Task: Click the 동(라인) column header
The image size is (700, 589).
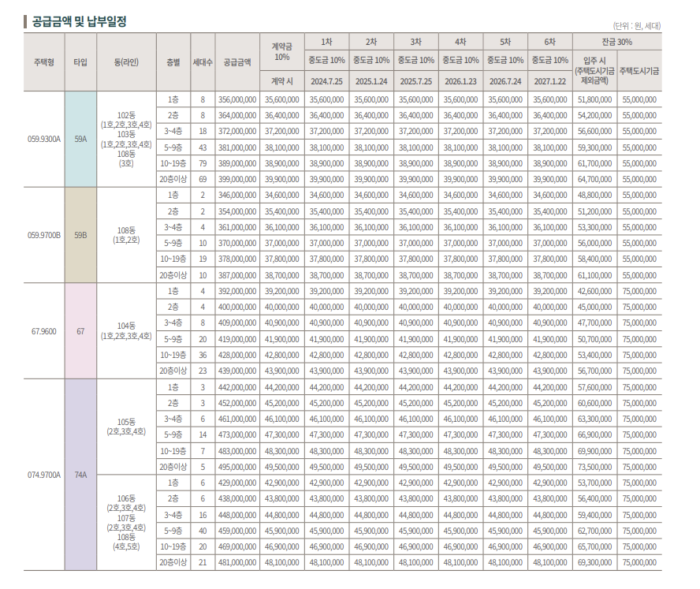Action: pyautogui.click(x=126, y=62)
